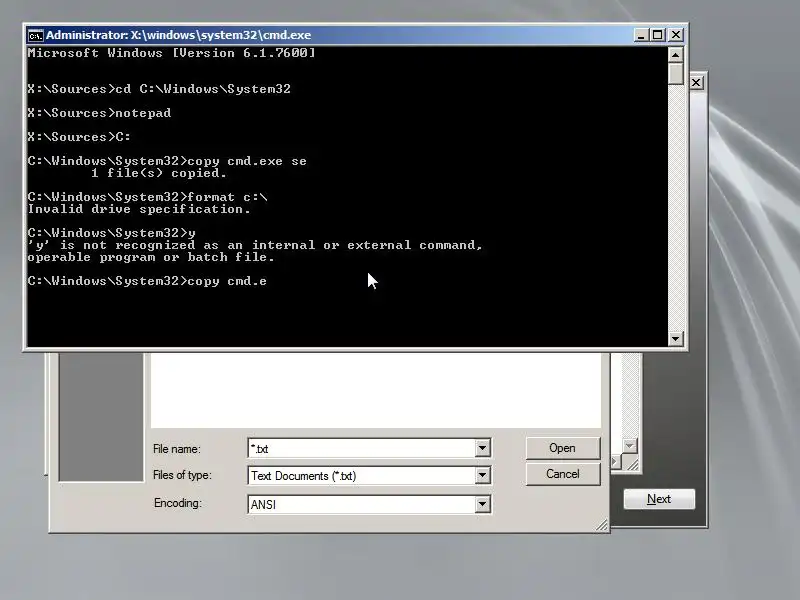Image resolution: width=800 pixels, height=600 pixels.
Task: Click the 'File name:' label
Action: click(177, 449)
